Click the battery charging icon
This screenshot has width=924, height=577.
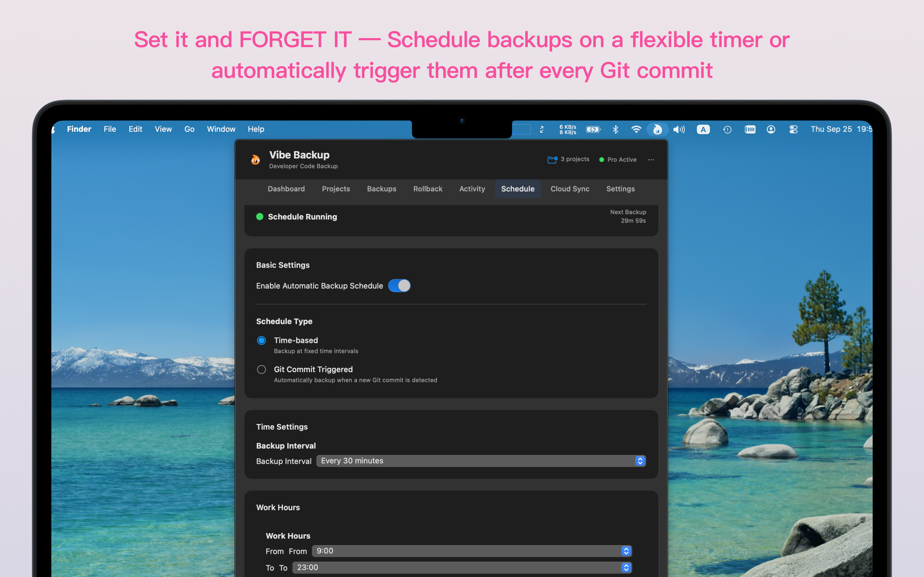593,130
